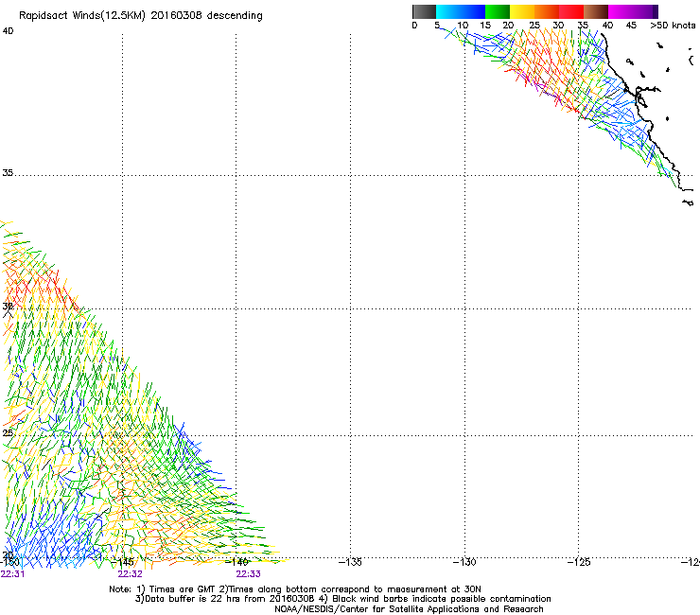Click the '45' legend scale label
The width and height of the screenshot is (700, 615).
pos(631,26)
